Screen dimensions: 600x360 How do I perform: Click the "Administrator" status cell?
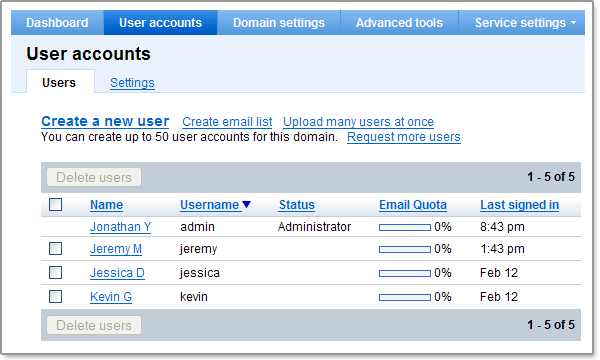pyautogui.click(x=315, y=227)
